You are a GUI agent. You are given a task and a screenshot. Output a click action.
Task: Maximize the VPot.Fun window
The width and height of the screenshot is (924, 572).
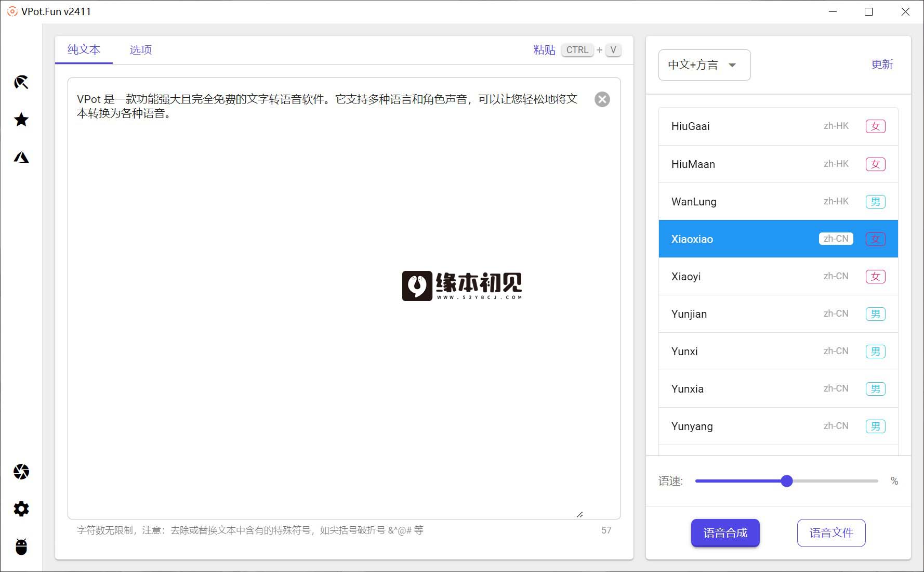coord(868,11)
